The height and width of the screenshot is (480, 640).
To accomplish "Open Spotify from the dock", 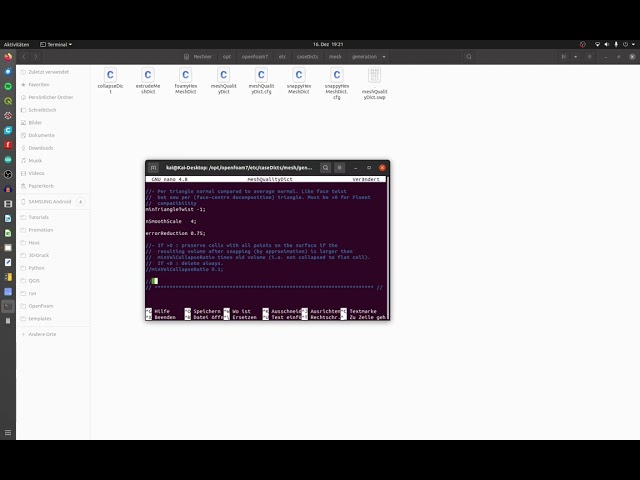I will [x=8, y=86].
